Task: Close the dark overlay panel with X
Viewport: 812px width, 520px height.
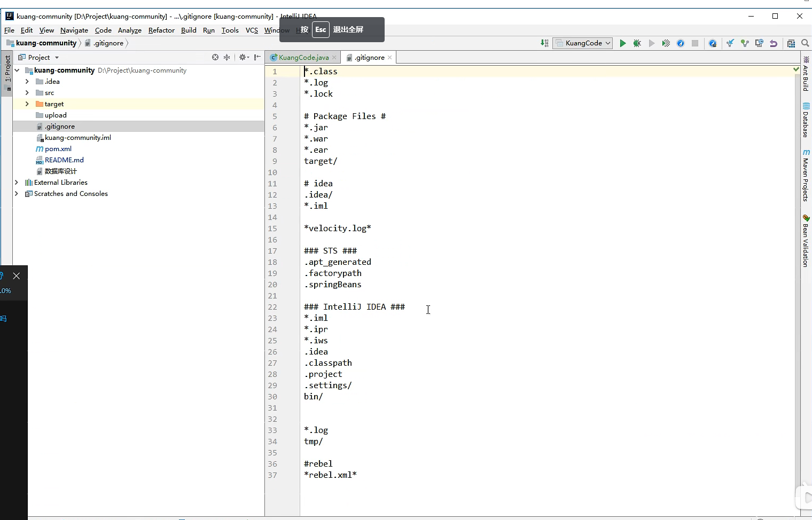Action: click(17, 276)
